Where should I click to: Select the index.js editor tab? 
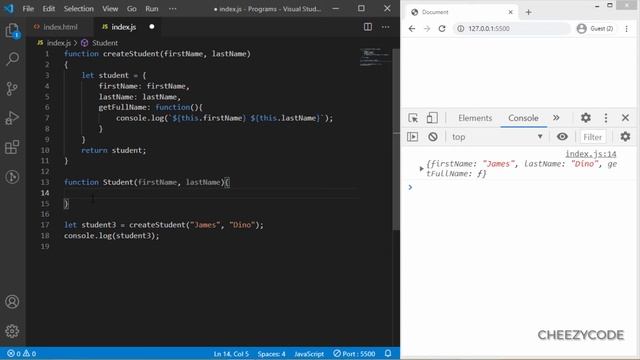(128, 27)
